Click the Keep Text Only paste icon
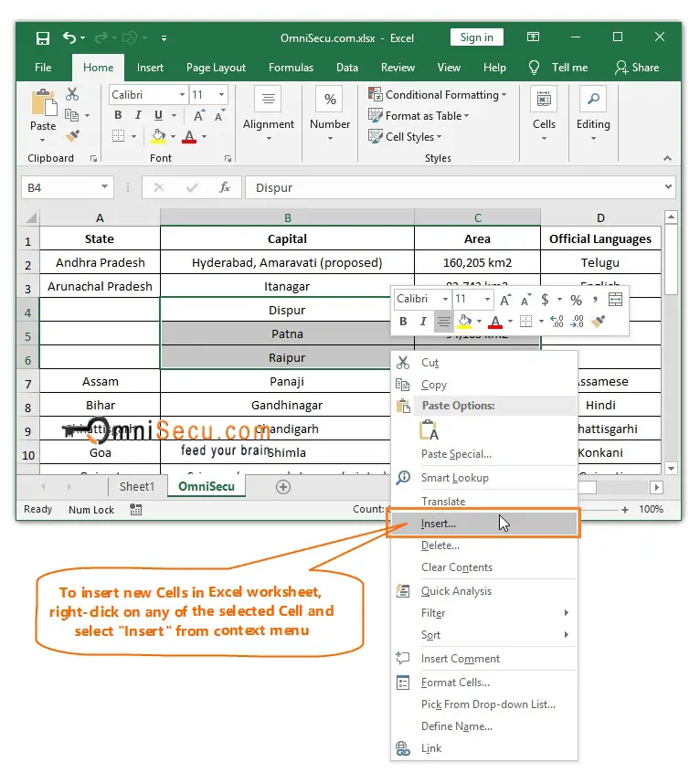Viewport: 700px width, 773px height. point(429,429)
